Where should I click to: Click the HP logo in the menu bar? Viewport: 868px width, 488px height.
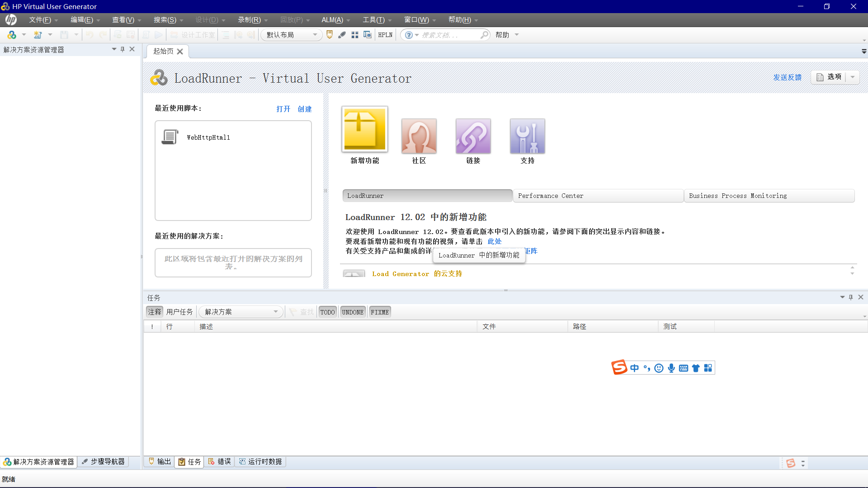click(11, 20)
